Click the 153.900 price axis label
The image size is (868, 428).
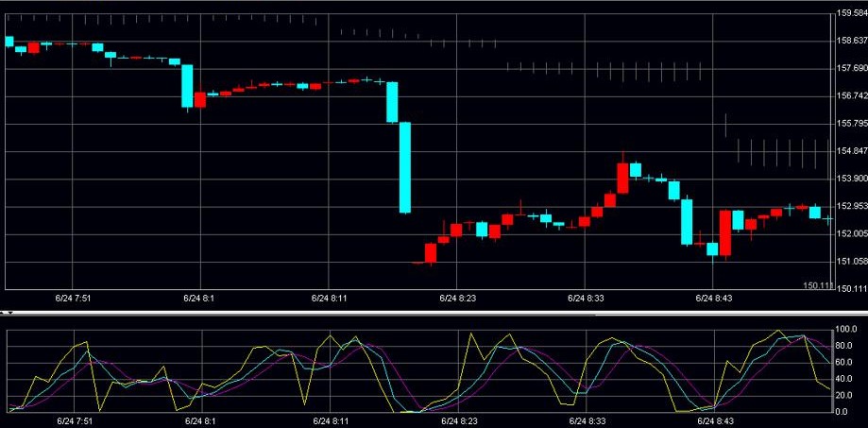pos(852,179)
